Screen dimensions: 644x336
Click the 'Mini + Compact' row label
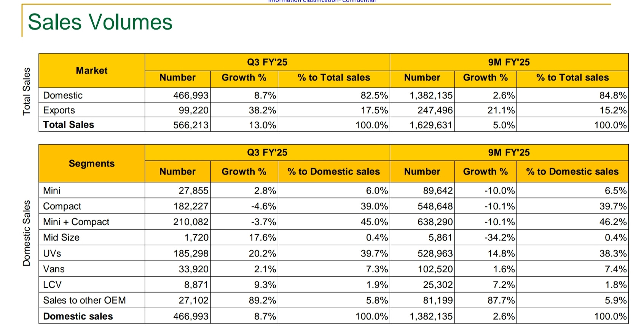click(76, 222)
